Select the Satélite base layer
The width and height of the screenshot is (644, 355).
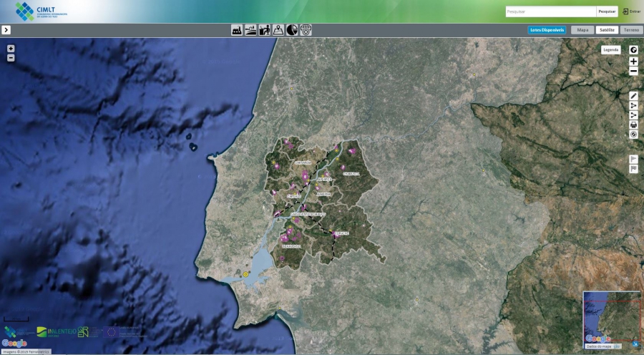point(607,30)
